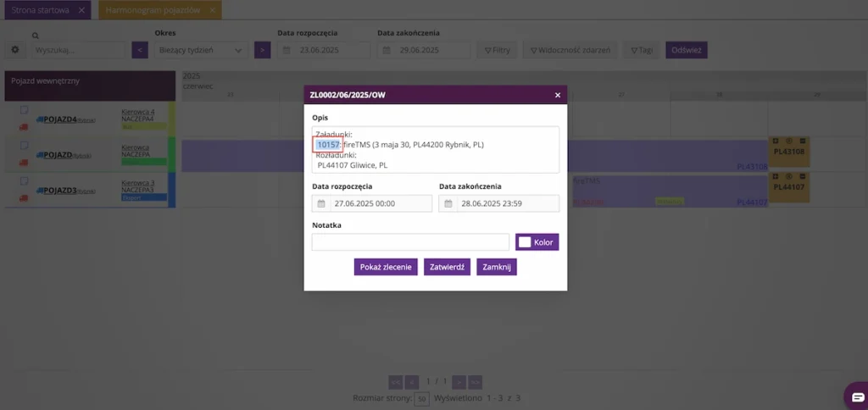868x410 pixels.
Task: Click blue truck icon before POJAZD3
Action: pos(40,191)
